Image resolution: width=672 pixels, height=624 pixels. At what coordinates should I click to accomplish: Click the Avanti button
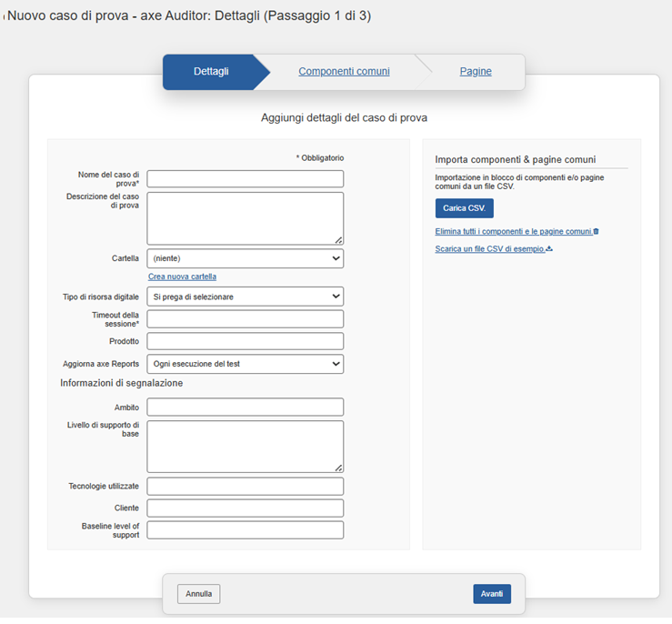coord(491,594)
